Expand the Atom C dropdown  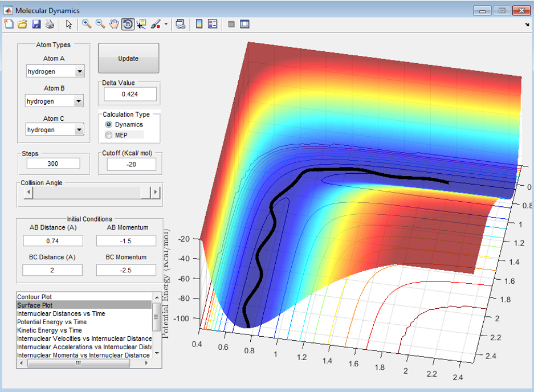tap(79, 130)
